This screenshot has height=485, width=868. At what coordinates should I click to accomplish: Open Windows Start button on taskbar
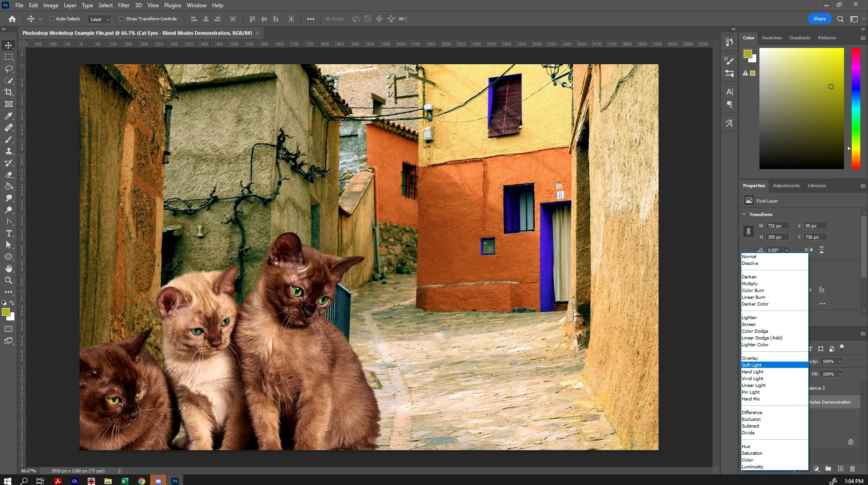click(x=7, y=481)
